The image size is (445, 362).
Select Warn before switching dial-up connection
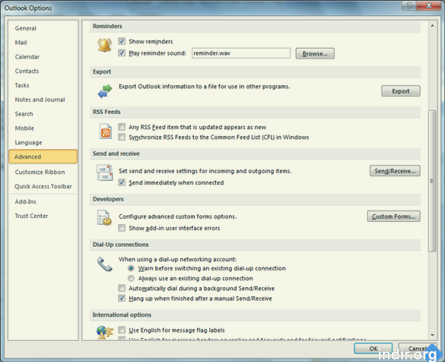[x=131, y=268]
